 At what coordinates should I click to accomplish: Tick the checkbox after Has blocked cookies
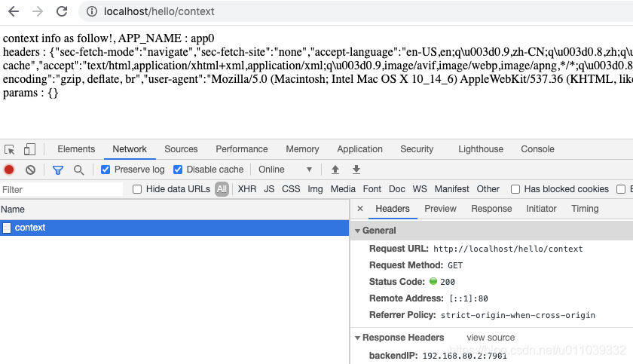pyautogui.click(x=621, y=189)
